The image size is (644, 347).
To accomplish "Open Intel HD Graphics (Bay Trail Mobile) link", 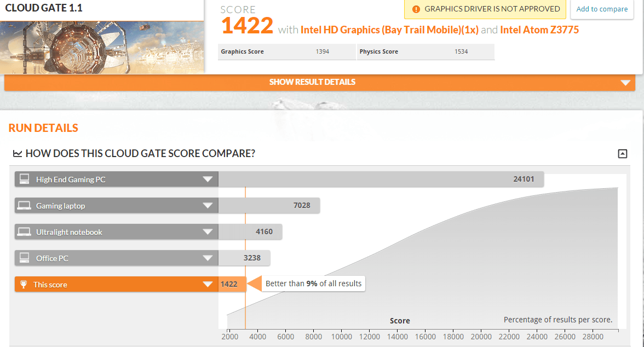I will click(x=389, y=30).
